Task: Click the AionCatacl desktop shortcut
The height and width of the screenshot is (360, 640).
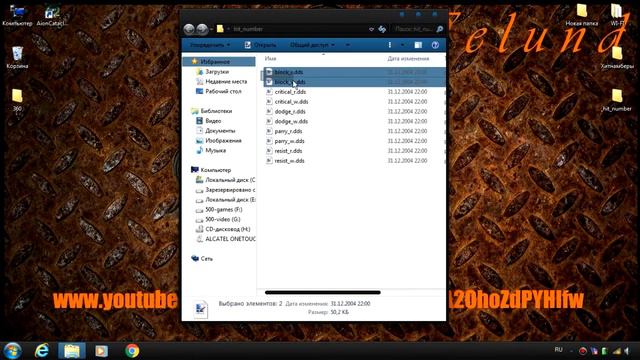Action: tap(51, 16)
